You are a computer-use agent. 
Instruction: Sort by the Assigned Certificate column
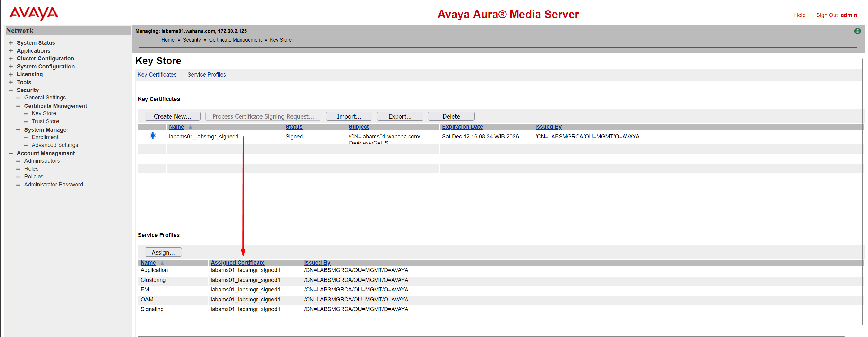[237, 263]
